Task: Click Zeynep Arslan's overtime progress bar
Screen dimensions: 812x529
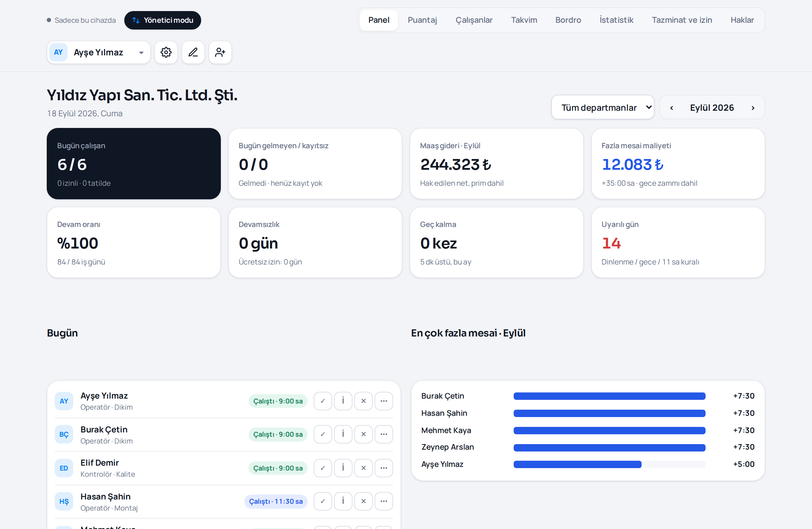Action: point(609,447)
